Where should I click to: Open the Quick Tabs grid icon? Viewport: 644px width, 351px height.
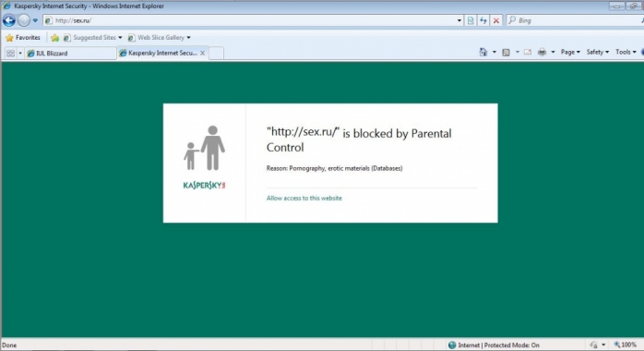click(x=10, y=53)
